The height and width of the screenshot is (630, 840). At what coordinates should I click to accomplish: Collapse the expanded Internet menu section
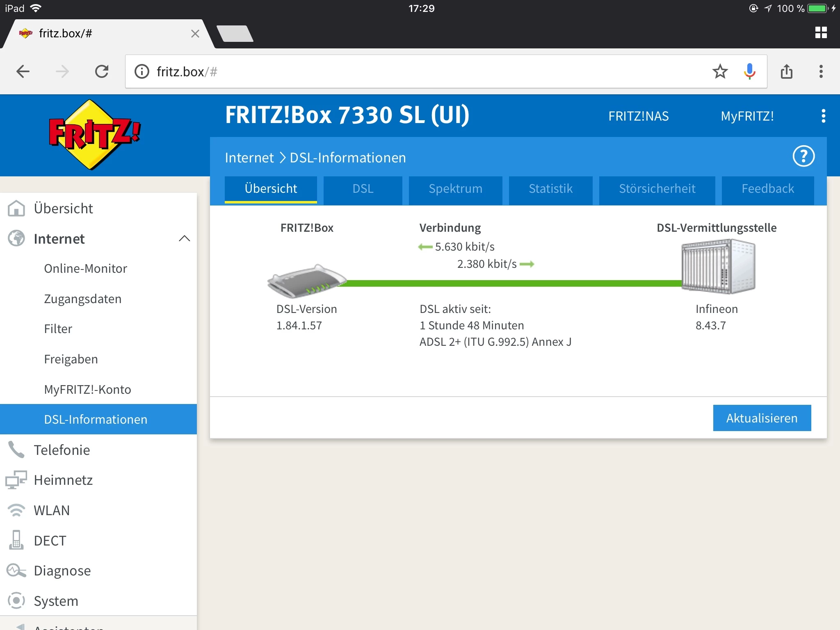185,239
